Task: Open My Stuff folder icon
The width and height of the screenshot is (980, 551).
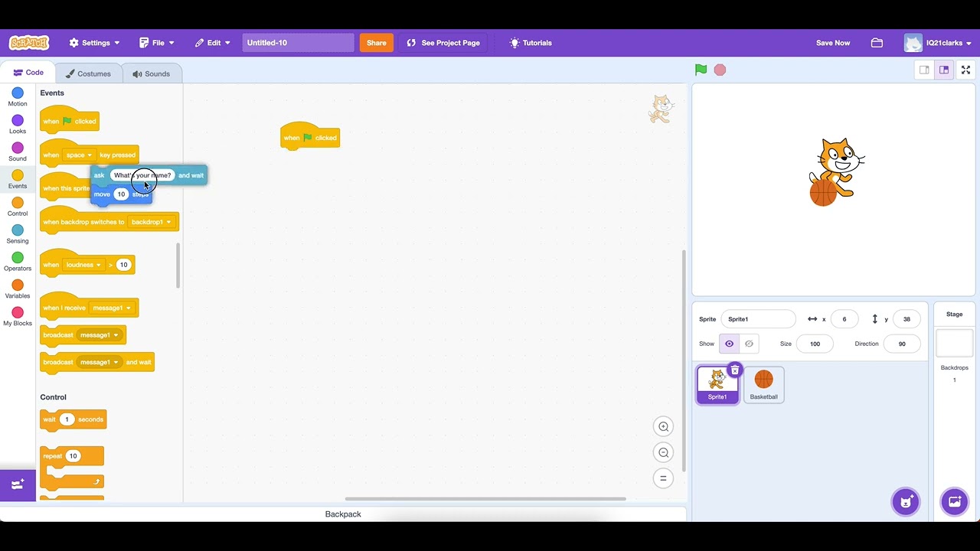Action: point(877,43)
